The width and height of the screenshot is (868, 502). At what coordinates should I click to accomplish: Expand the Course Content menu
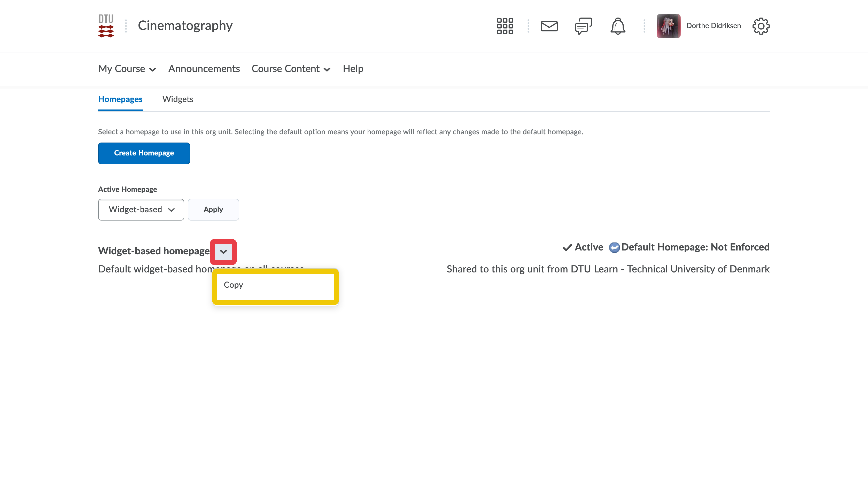[291, 69]
